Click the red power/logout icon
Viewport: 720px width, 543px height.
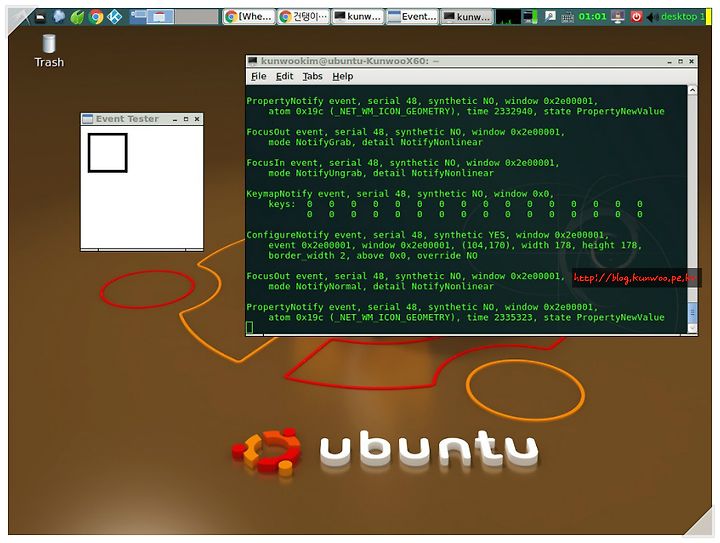click(636, 17)
